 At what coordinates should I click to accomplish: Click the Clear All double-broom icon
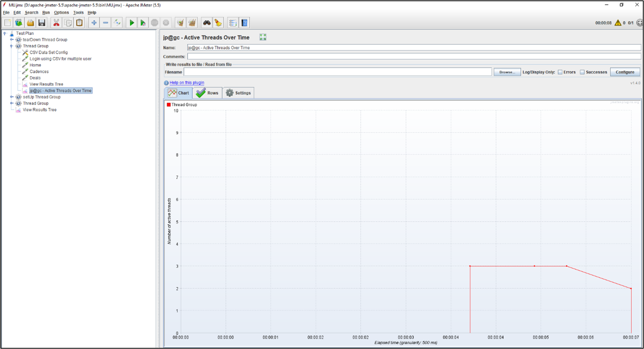click(x=192, y=23)
